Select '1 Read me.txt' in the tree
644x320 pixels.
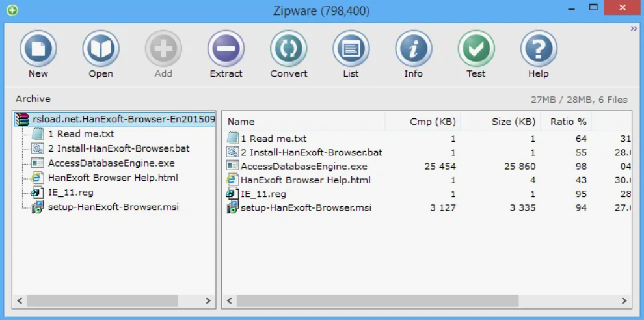(x=81, y=134)
